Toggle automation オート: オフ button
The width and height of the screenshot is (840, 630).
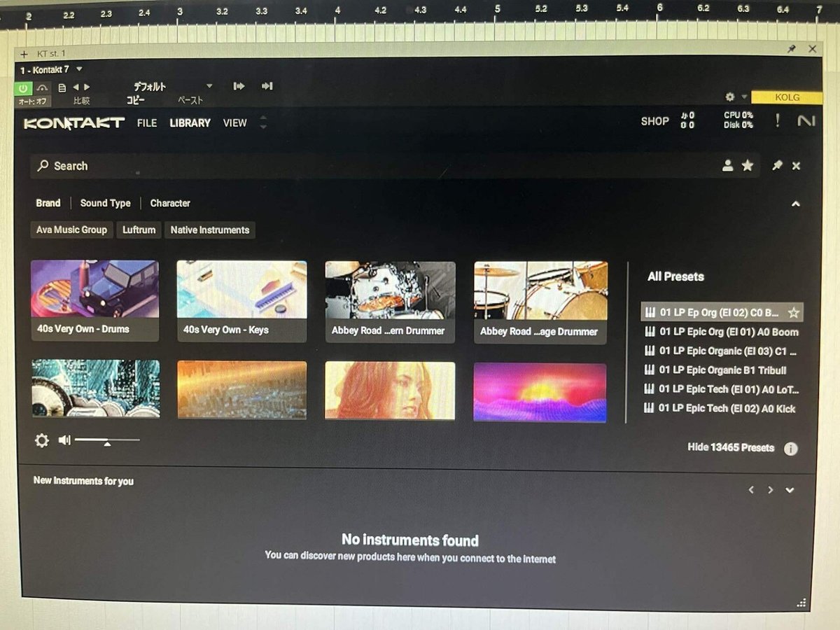(32, 101)
